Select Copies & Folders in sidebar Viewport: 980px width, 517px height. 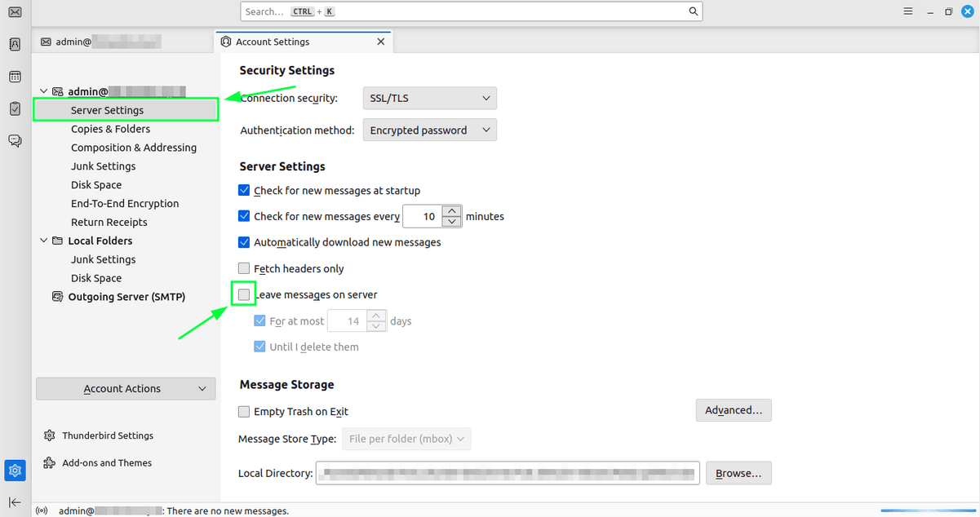coord(110,129)
